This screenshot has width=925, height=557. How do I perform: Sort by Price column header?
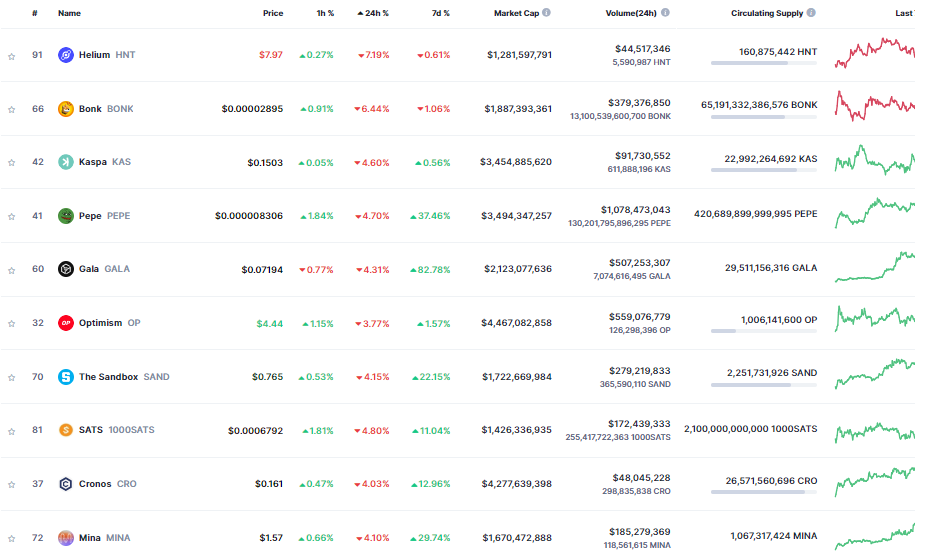click(273, 13)
